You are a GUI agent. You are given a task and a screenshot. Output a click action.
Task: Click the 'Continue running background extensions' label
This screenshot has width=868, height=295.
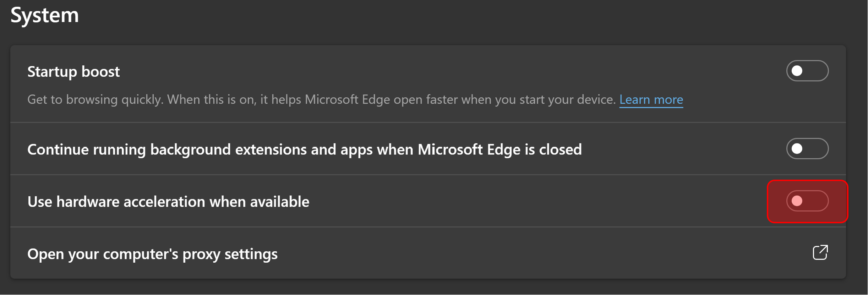(305, 149)
